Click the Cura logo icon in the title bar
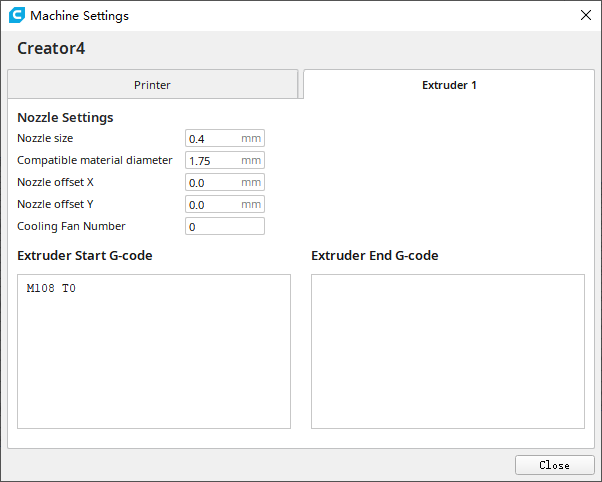 (x=17, y=15)
